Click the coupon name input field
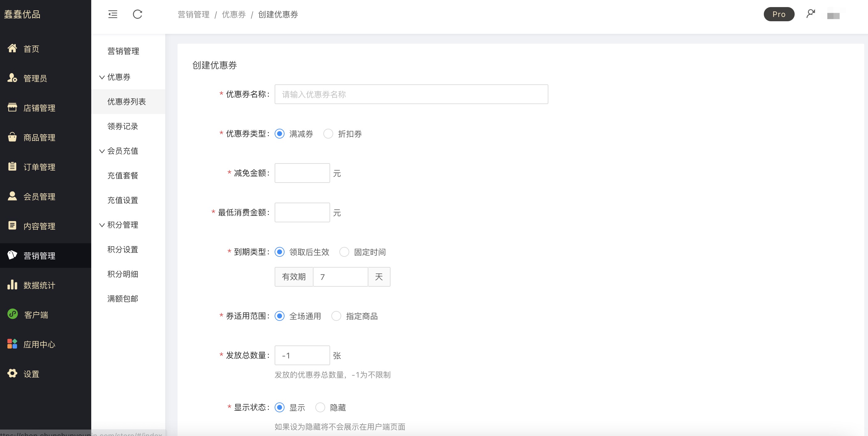This screenshot has height=436, width=868. [x=411, y=94]
